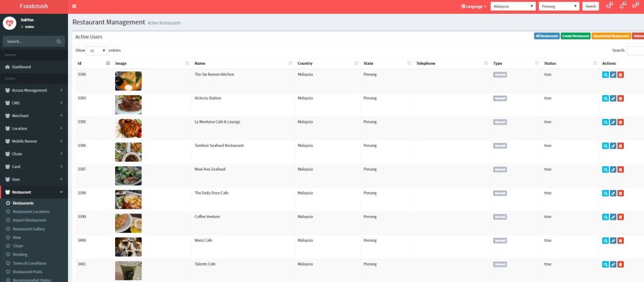Open the Dashboard sidebar item
Viewport: 644px width, 282px height.
click(21, 67)
